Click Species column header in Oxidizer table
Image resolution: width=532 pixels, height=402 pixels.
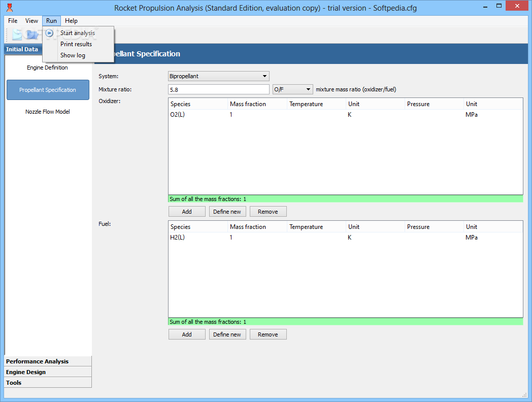click(x=198, y=104)
